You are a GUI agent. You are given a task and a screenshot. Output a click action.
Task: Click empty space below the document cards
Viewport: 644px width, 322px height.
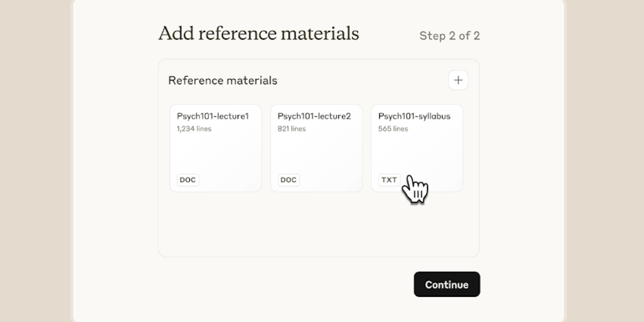(x=318, y=225)
